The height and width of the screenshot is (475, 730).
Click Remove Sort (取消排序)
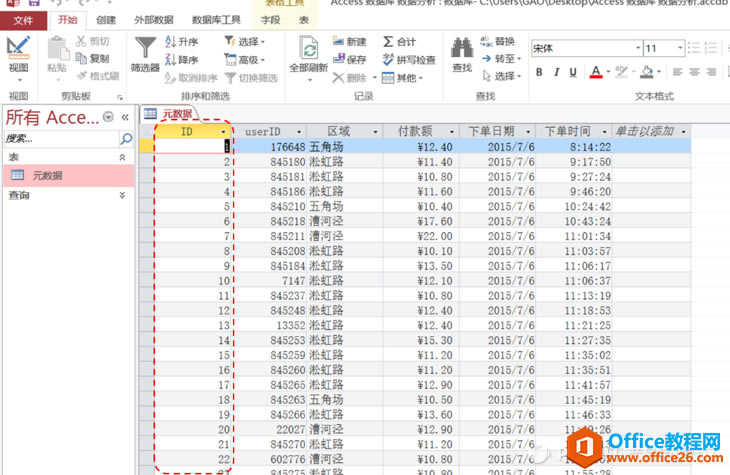point(191,78)
